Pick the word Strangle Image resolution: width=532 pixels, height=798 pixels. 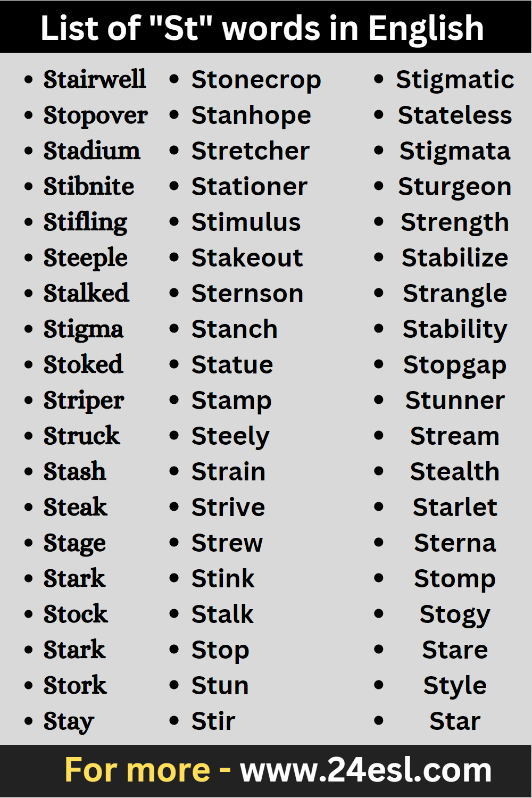coord(455,294)
